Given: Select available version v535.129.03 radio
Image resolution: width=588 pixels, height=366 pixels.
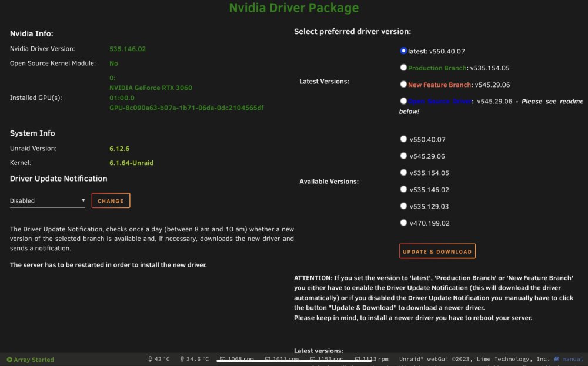Looking at the screenshot, I should 403,206.
